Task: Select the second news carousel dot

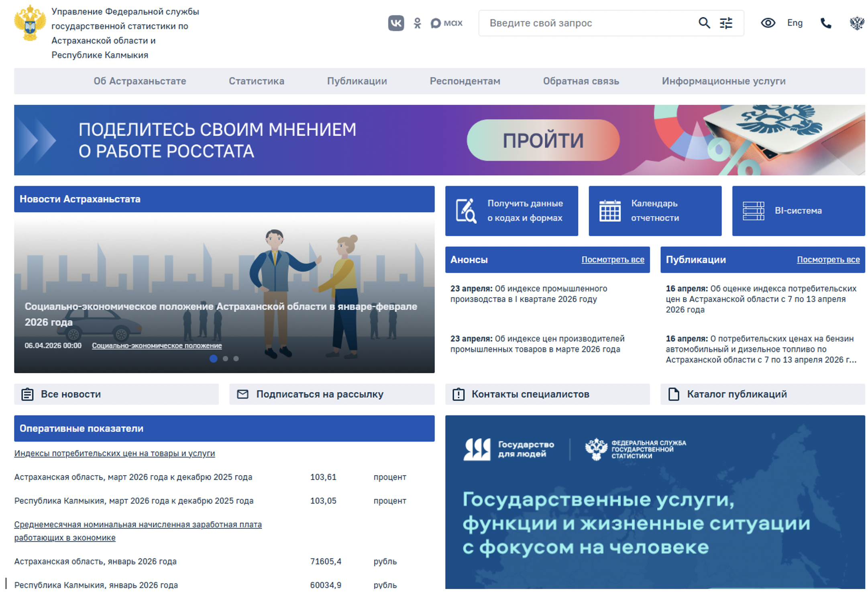Action: coord(226,359)
